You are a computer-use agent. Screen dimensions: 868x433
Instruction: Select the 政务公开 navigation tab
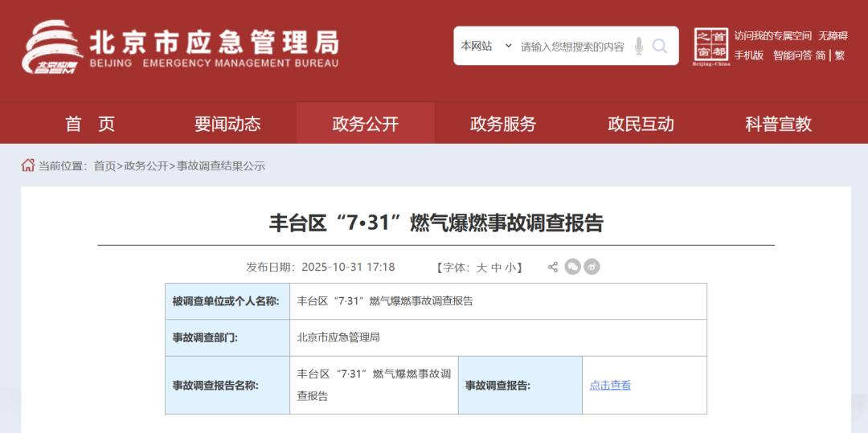(x=366, y=124)
